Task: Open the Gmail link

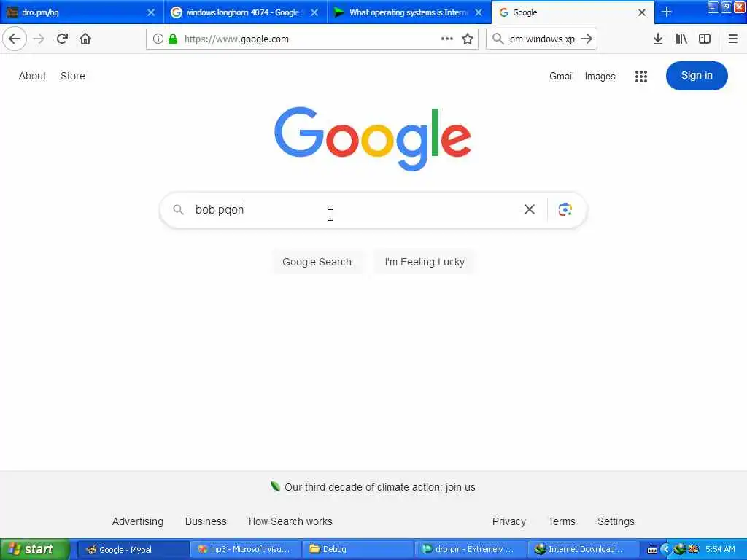Action: point(561,76)
